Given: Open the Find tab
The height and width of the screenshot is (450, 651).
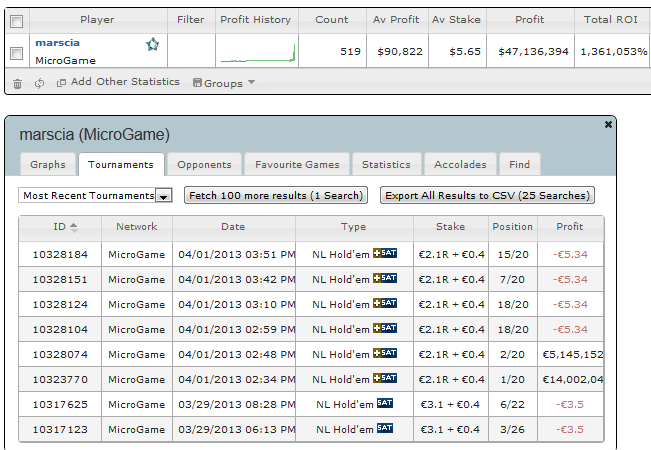Looking at the screenshot, I should click(519, 164).
